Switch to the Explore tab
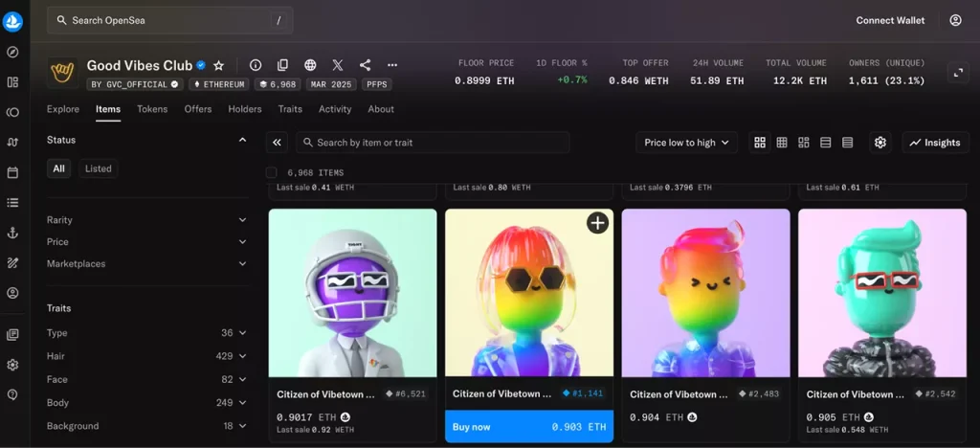The image size is (980, 448). pos(63,109)
